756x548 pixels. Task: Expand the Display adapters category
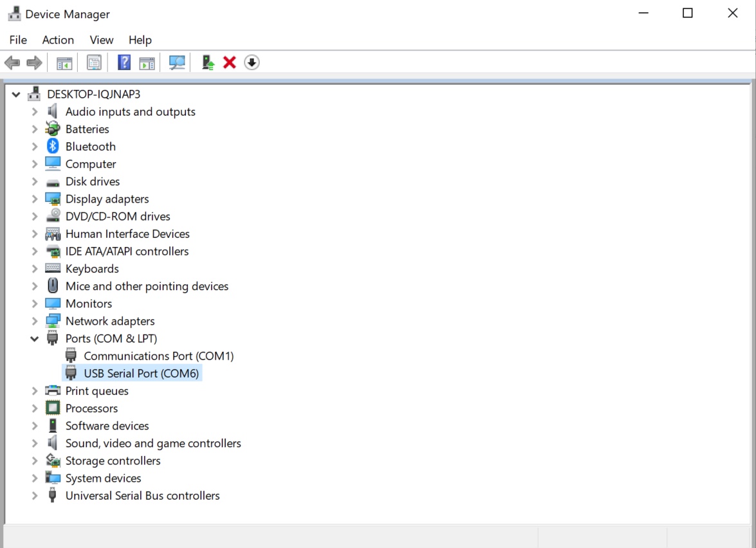tap(34, 199)
